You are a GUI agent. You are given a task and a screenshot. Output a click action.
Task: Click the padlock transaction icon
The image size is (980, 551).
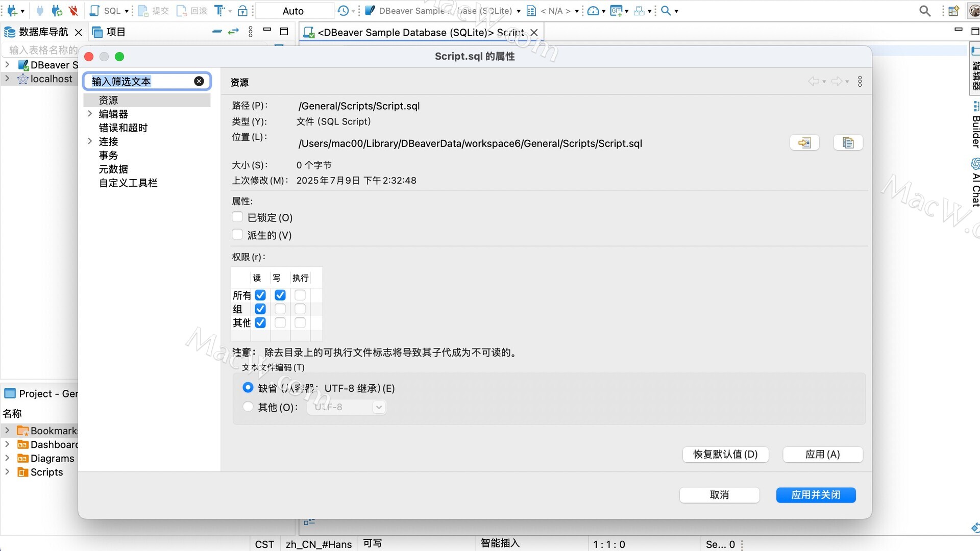pyautogui.click(x=243, y=11)
